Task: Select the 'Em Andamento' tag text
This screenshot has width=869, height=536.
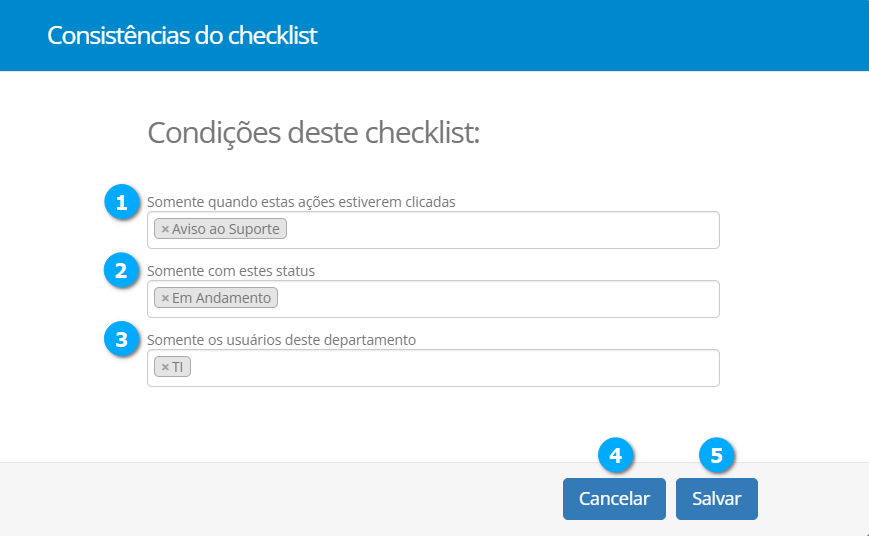Action: click(222, 299)
